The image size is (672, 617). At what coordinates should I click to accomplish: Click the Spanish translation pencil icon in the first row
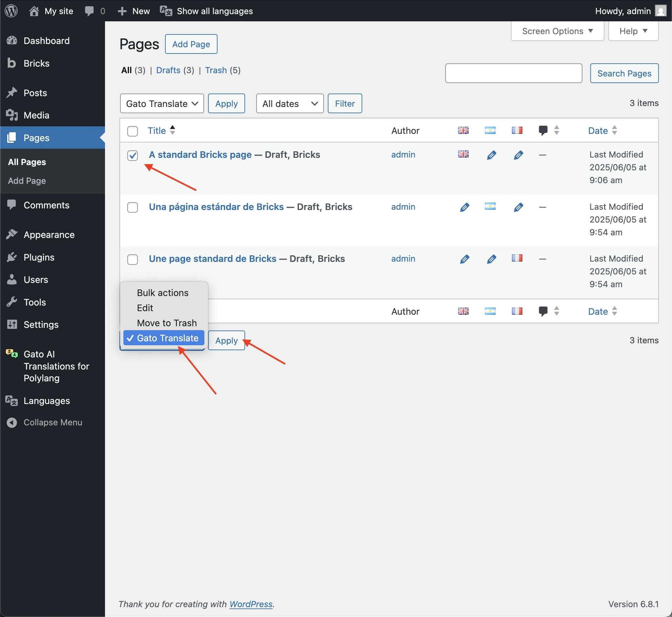coord(491,155)
